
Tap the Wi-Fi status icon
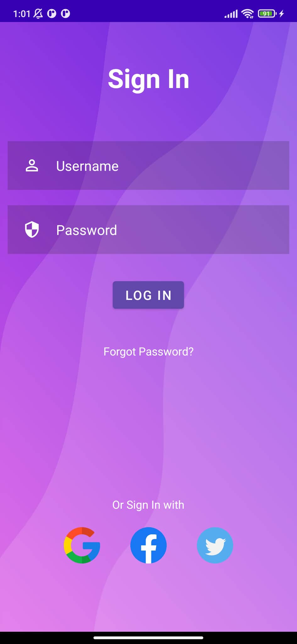[x=248, y=14]
